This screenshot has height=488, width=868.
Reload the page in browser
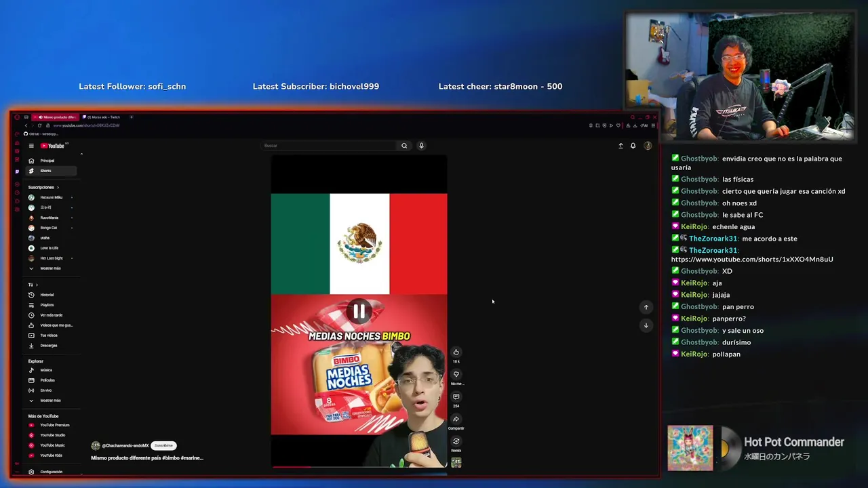pos(40,125)
